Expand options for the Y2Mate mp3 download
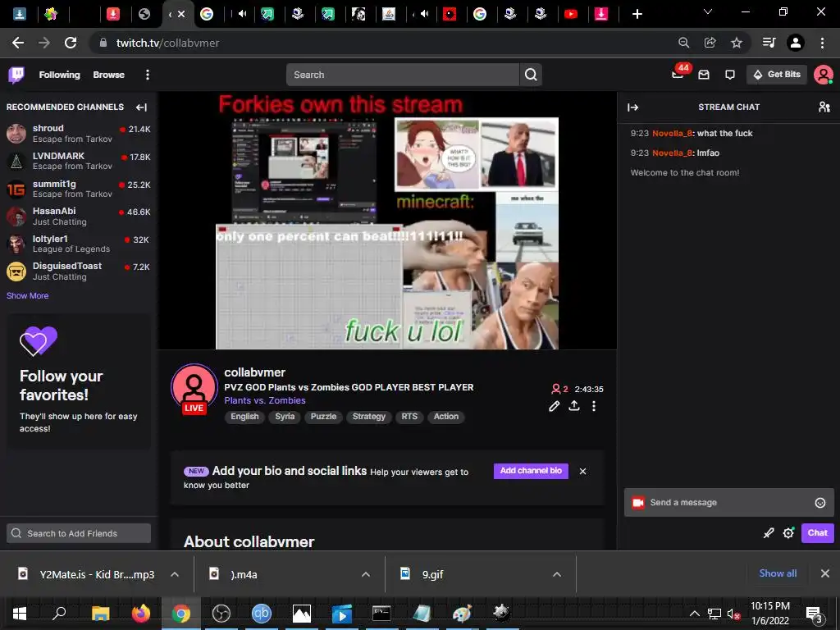Screen dimensions: 840x630 (175, 574)
